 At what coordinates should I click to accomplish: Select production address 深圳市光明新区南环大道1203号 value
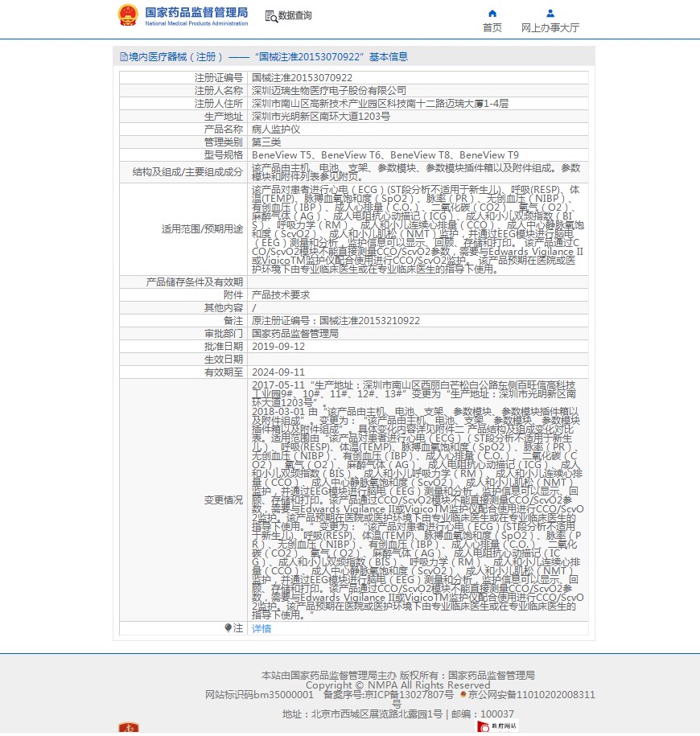(x=321, y=116)
